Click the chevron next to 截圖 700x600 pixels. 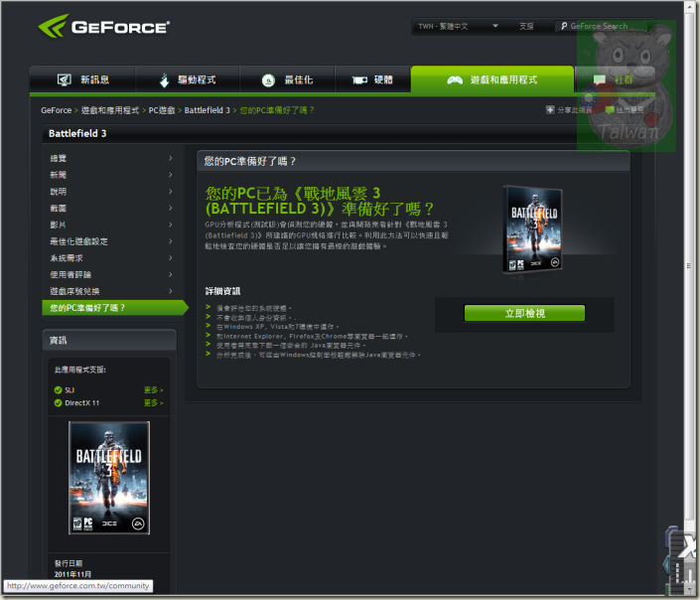[171, 208]
